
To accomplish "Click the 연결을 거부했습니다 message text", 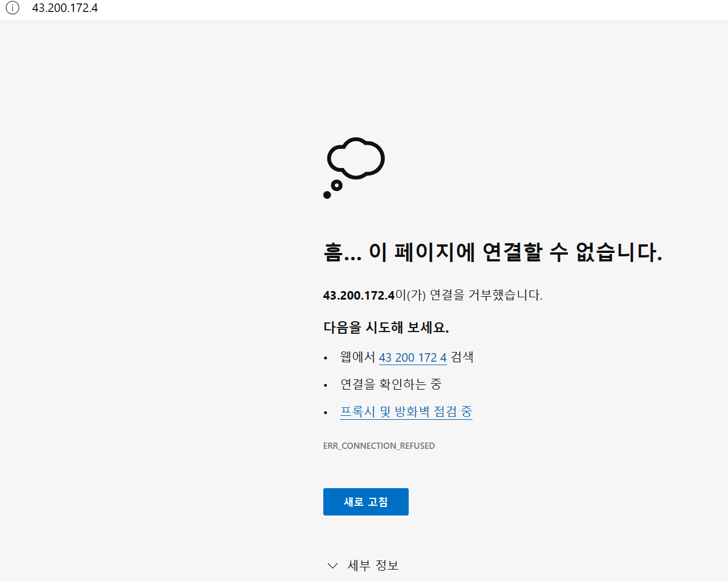I will pyautogui.click(x=433, y=295).
